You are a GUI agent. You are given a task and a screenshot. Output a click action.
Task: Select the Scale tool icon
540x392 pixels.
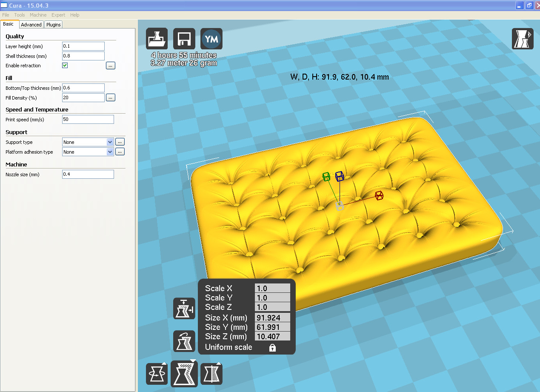(x=184, y=373)
